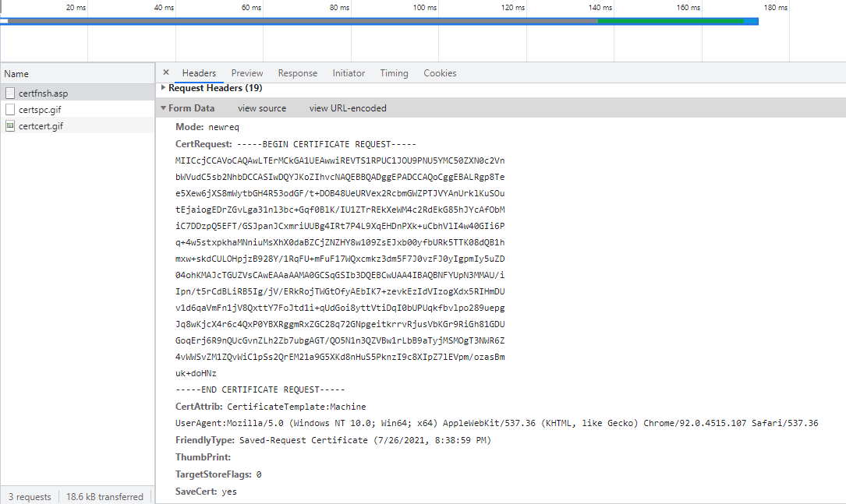Click the 18.6 kB transferred status text
Image resolution: width=846 pixels, height=504 pixels.
104,496
